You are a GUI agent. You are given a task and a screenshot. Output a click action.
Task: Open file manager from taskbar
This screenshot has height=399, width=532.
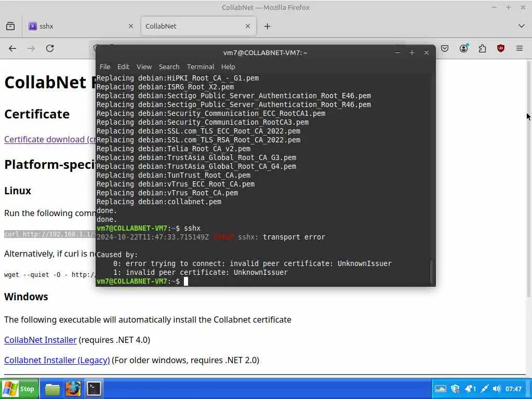[x=52, y=389]
